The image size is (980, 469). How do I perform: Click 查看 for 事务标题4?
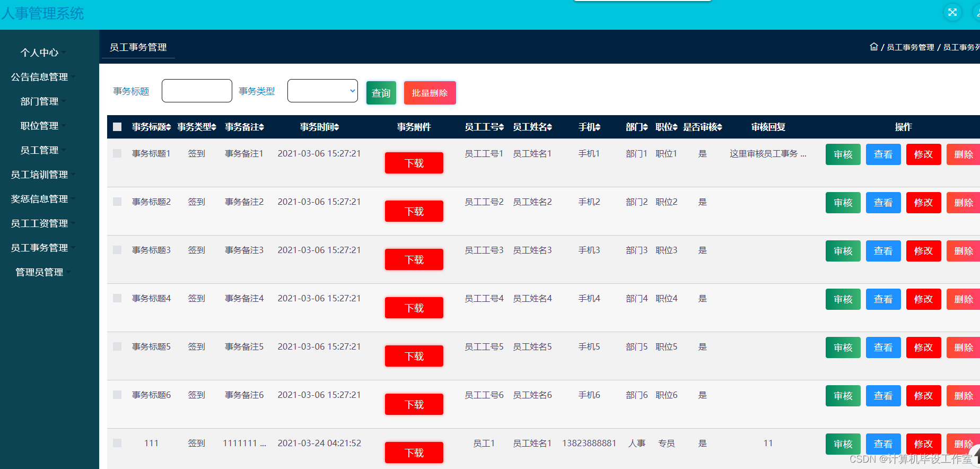[x=883, y=299]
